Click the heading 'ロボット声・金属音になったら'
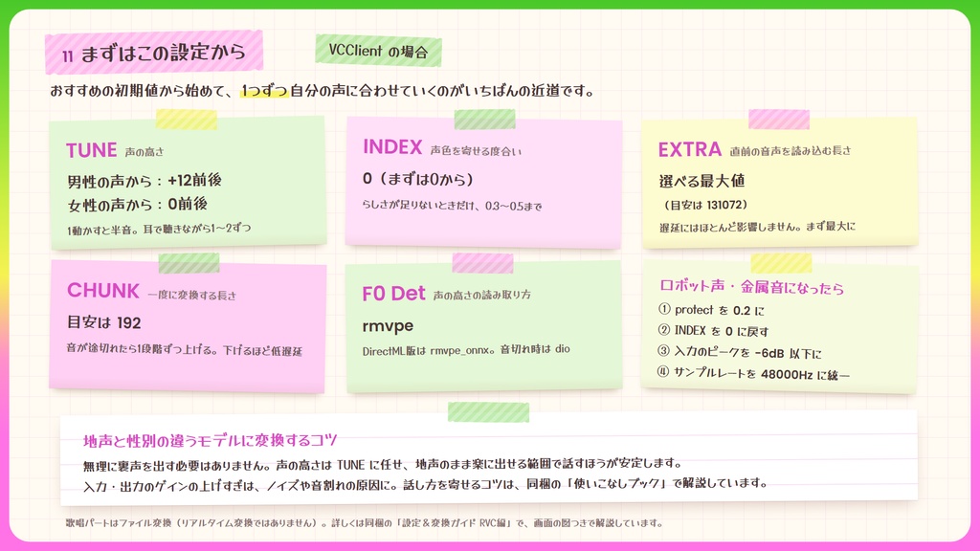This screenshot has width=980, height=551. pyautogui.click(x=752, y=287)
